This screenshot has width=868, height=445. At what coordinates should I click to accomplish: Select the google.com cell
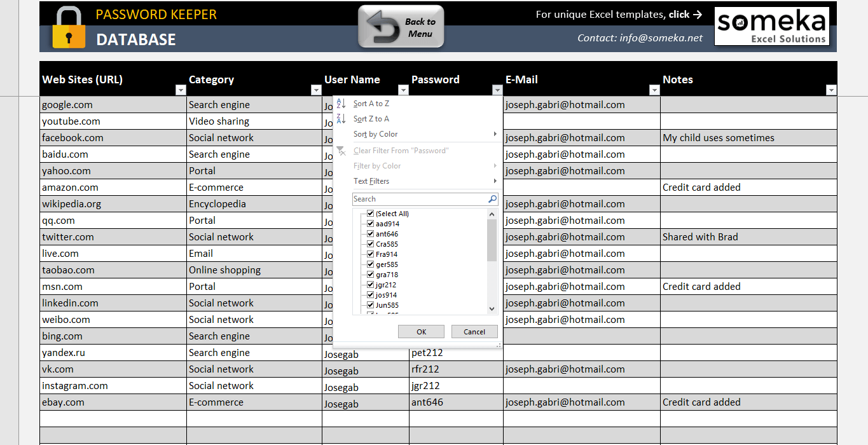click(x=113, y=105)
